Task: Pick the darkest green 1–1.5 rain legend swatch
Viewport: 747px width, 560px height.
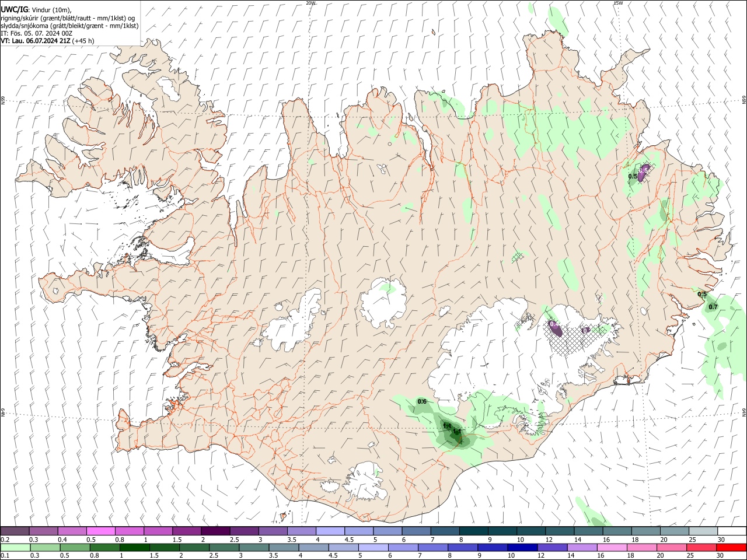Action: (135, 547)
